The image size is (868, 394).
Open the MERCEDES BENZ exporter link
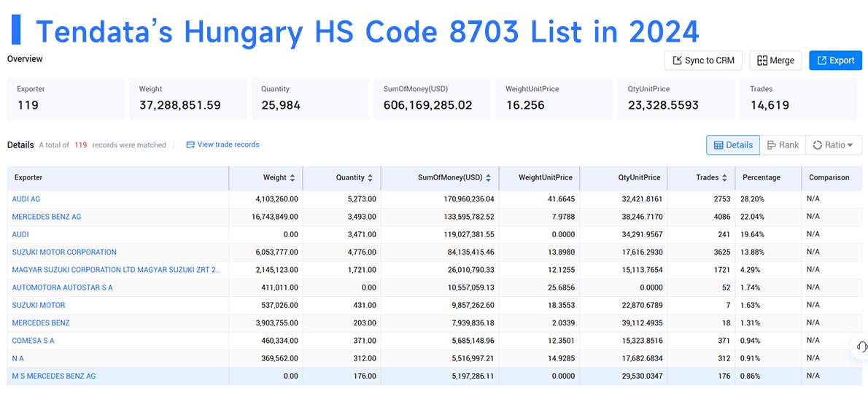[41, 323]
